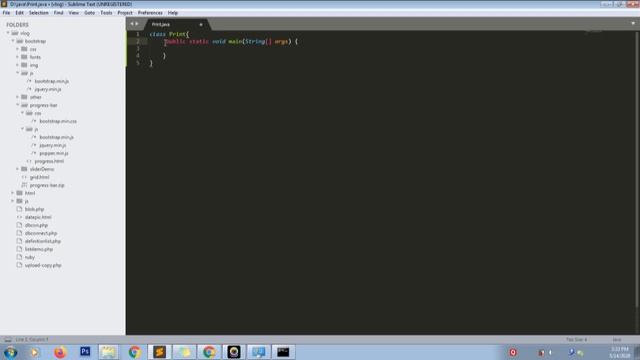Click the html folder icon
640x360 pixels.
pos(19,193)
